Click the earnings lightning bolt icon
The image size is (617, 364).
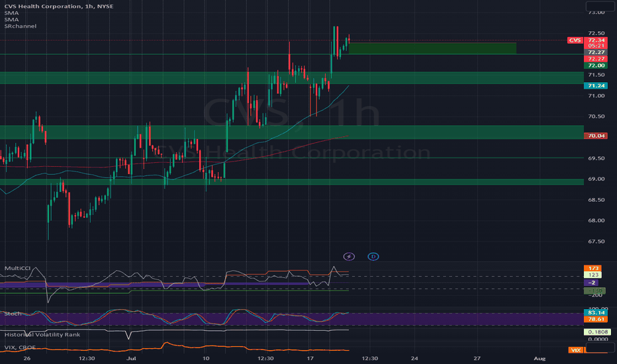click(349, 257)
